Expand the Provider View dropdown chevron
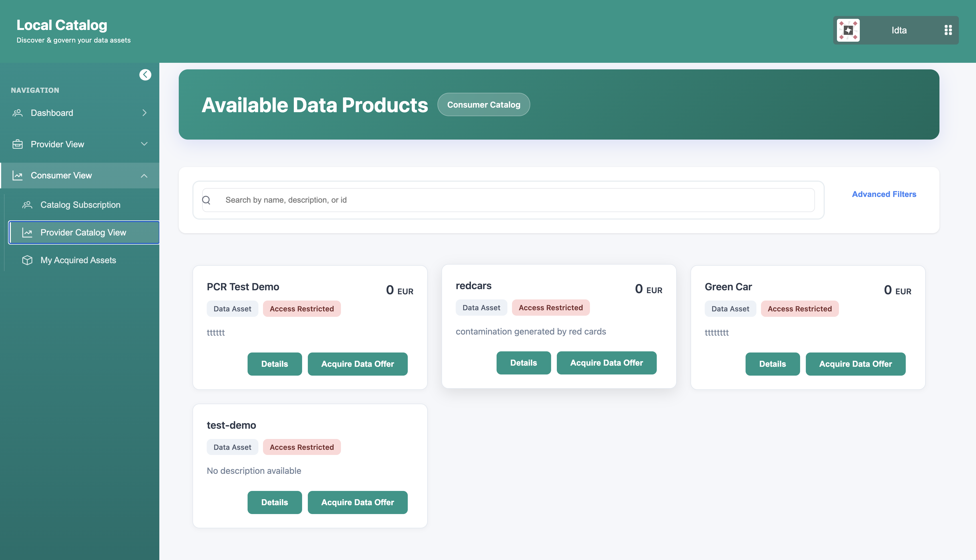The width and height of the screenshot is (976, 560). (144, 144)
